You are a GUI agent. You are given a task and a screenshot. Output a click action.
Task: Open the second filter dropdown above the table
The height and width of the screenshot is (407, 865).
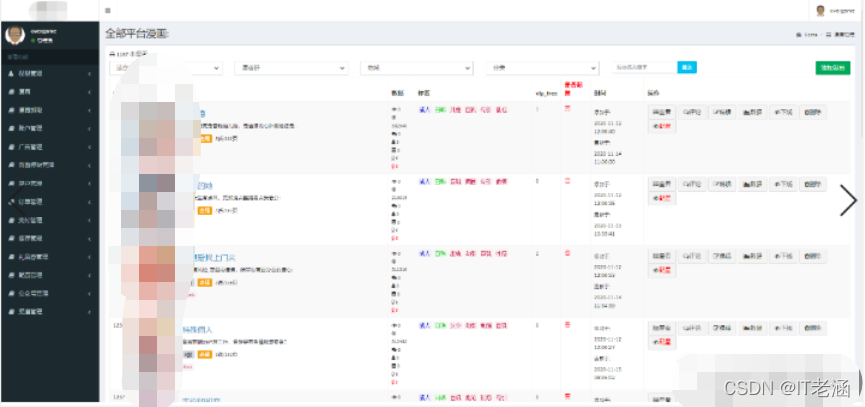tap(291, 68)
